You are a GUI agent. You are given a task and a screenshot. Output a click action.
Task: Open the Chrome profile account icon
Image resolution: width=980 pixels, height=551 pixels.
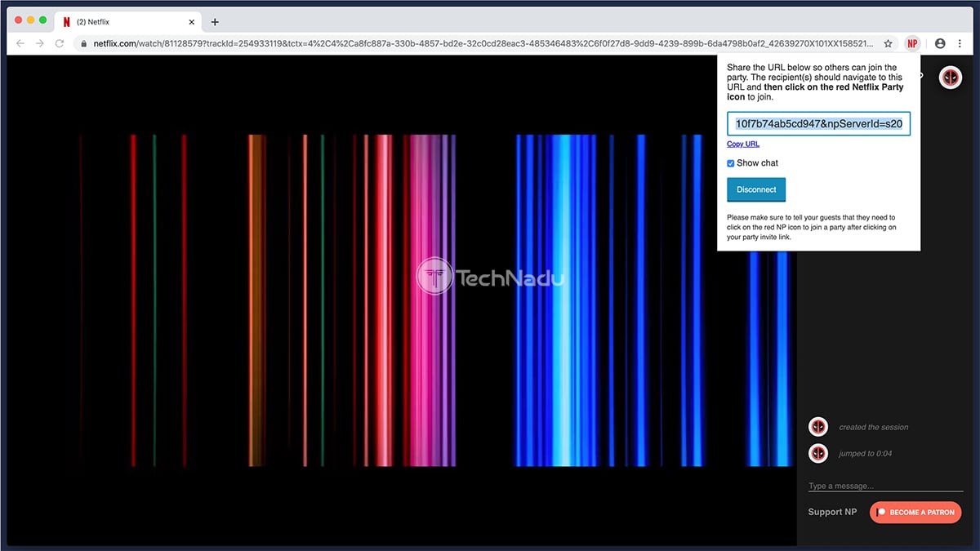click(940, 43)
